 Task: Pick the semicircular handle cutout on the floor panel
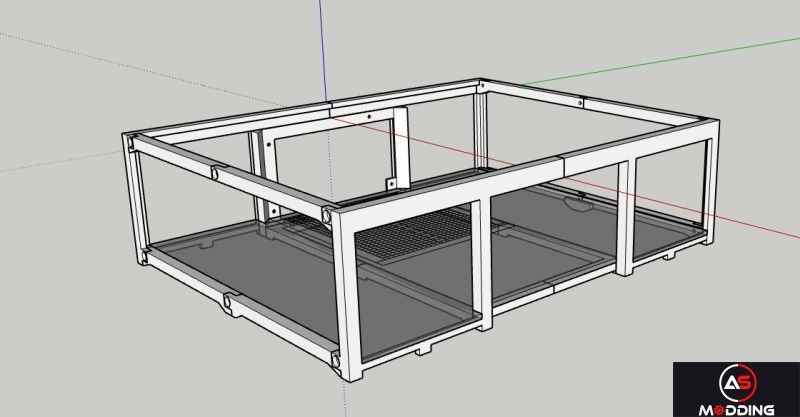pos(579,204)
